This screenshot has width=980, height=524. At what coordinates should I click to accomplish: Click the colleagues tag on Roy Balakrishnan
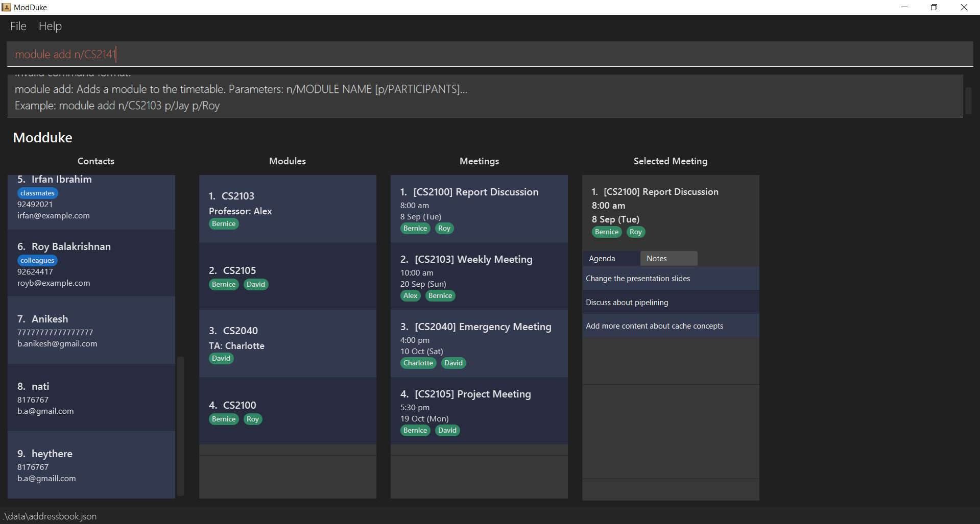point(37,261)
